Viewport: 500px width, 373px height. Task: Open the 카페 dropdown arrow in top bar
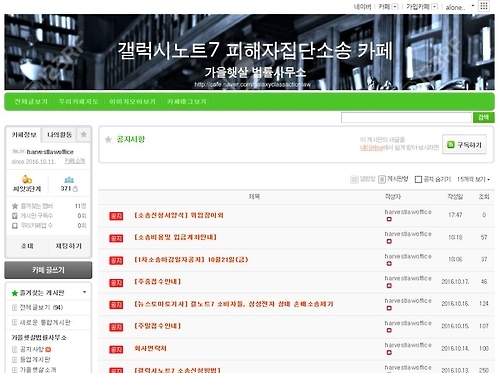point(395,6)
